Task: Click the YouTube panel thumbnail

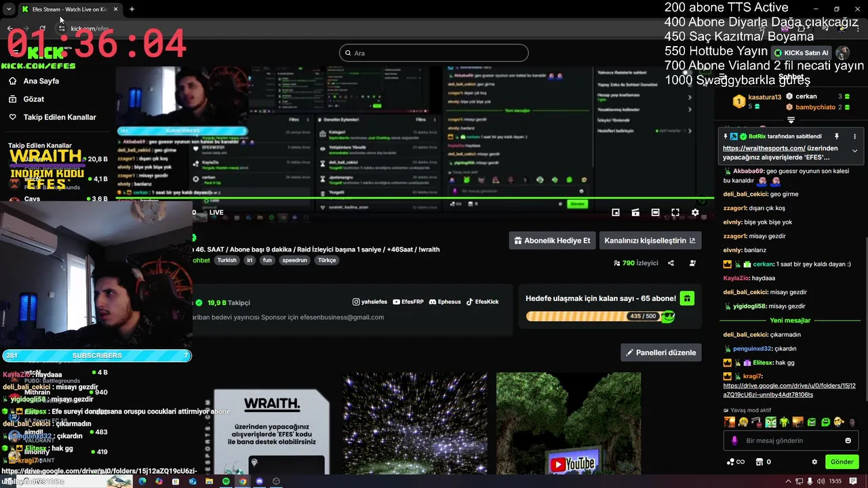Action: [568, 423]
